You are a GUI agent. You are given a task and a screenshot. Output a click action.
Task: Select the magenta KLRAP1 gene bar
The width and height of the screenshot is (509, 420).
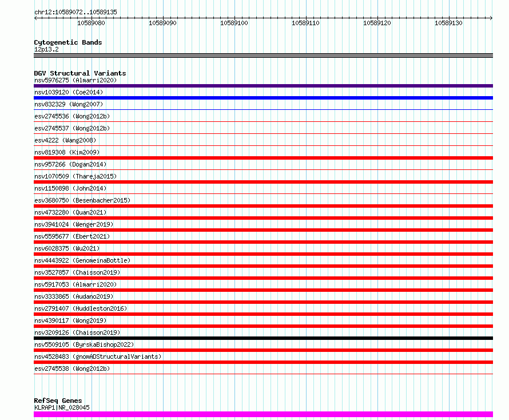(x=263, y=414)
